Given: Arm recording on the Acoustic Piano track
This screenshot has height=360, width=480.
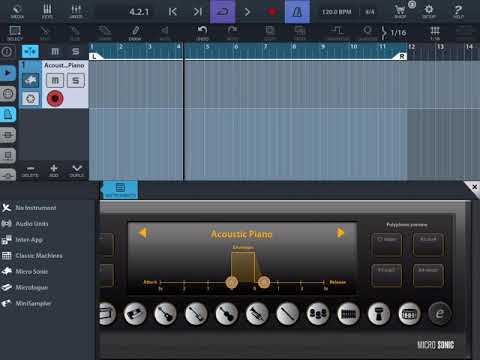Looking at the screenshot, I should point(55,99).
